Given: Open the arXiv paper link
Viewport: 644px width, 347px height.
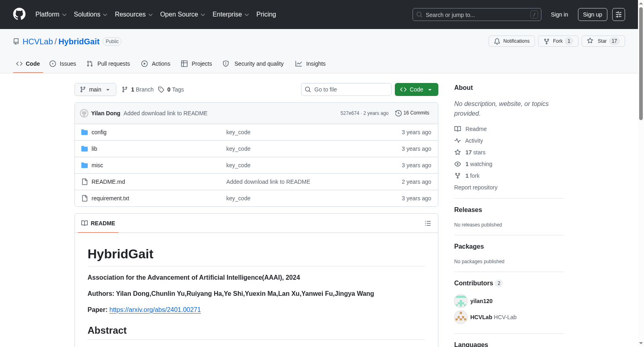Looking at the screenshot, I should (x=155, y=310).
